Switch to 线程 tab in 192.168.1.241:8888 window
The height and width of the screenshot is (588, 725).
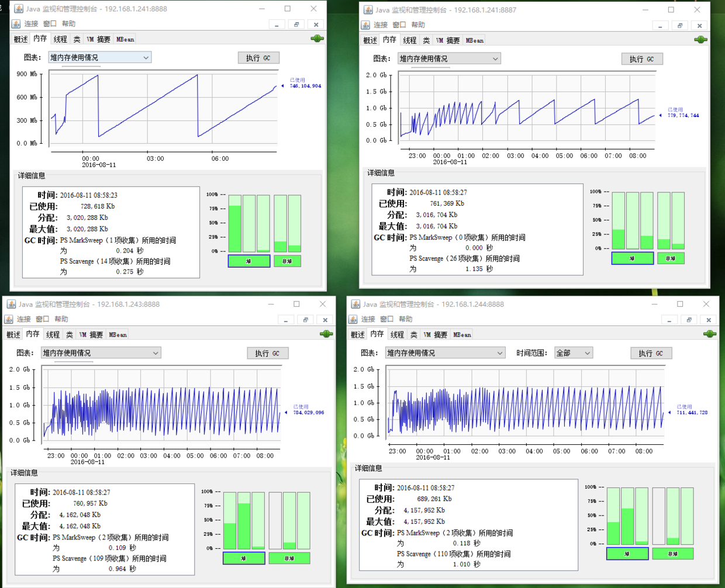point(60,39)
